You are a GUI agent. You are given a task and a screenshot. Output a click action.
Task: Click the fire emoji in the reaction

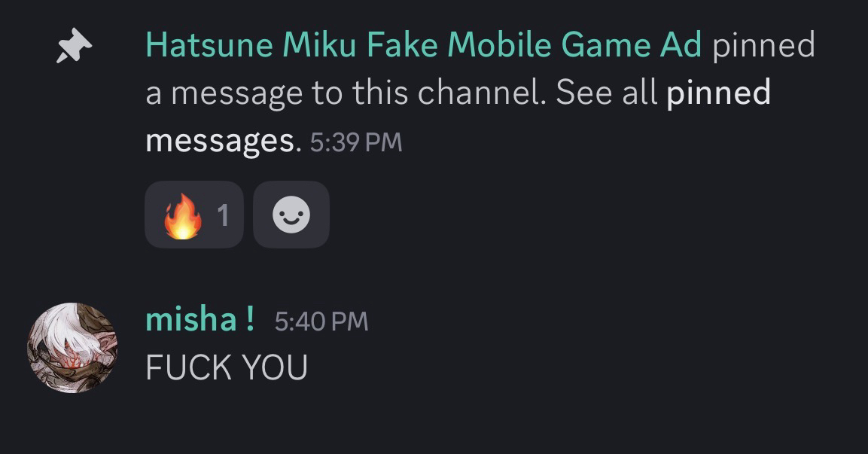(x=181, y=216)
